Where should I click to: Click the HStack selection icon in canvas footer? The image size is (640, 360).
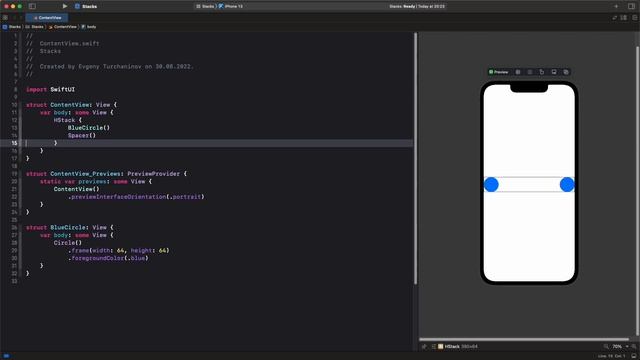coord(440,347)
